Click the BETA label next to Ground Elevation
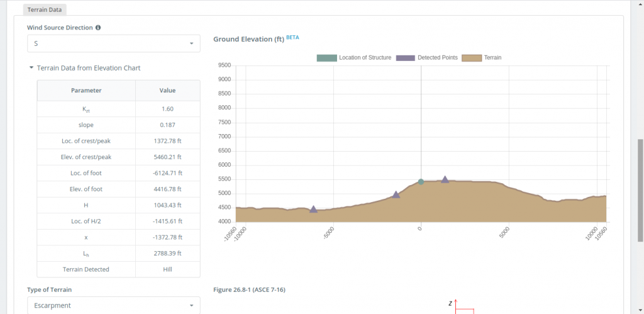 point(292,37)
